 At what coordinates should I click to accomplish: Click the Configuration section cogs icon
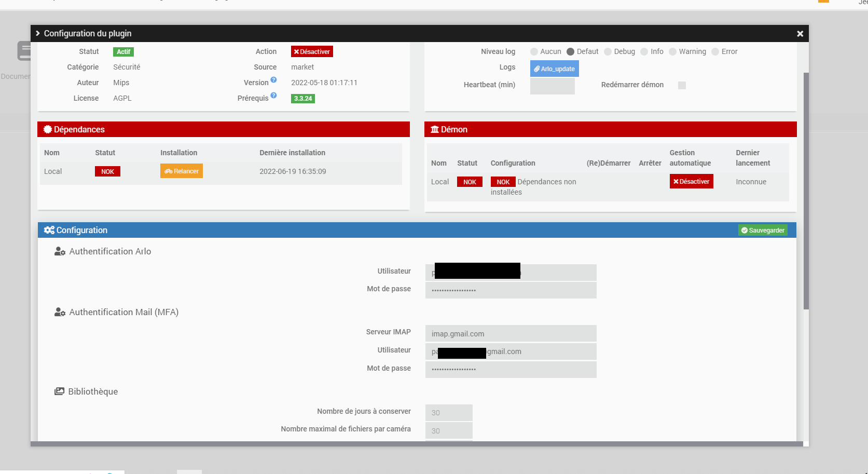coord(49,230)
